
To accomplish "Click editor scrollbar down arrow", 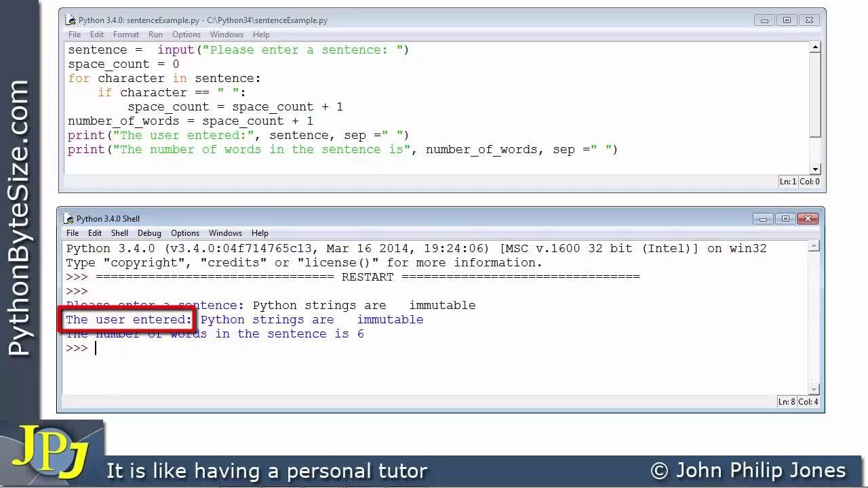I will point(816,169).
